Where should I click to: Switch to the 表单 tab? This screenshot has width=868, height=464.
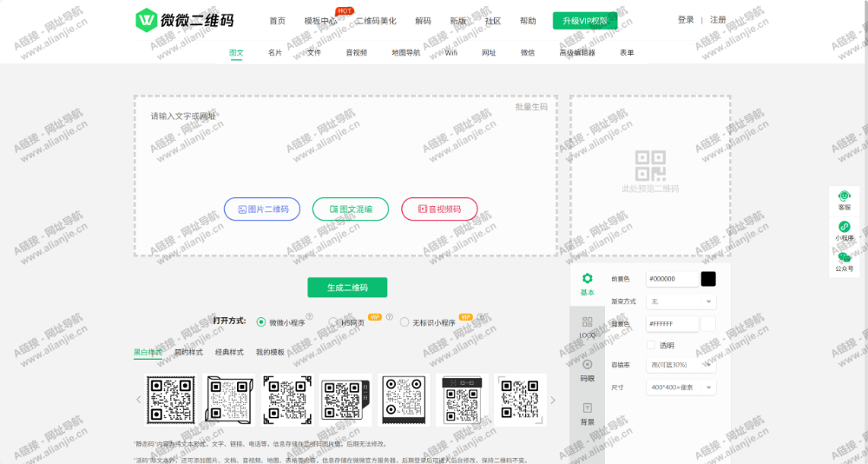coord(627,53)
